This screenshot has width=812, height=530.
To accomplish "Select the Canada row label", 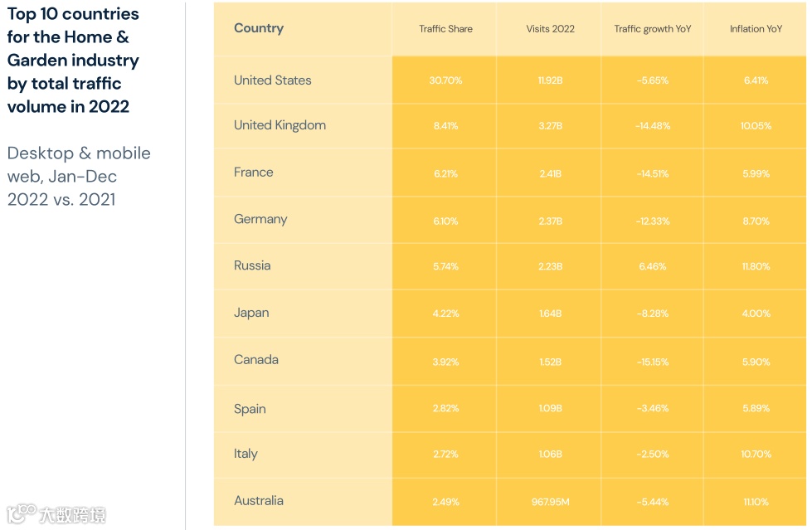I will [x=256, y=360].
